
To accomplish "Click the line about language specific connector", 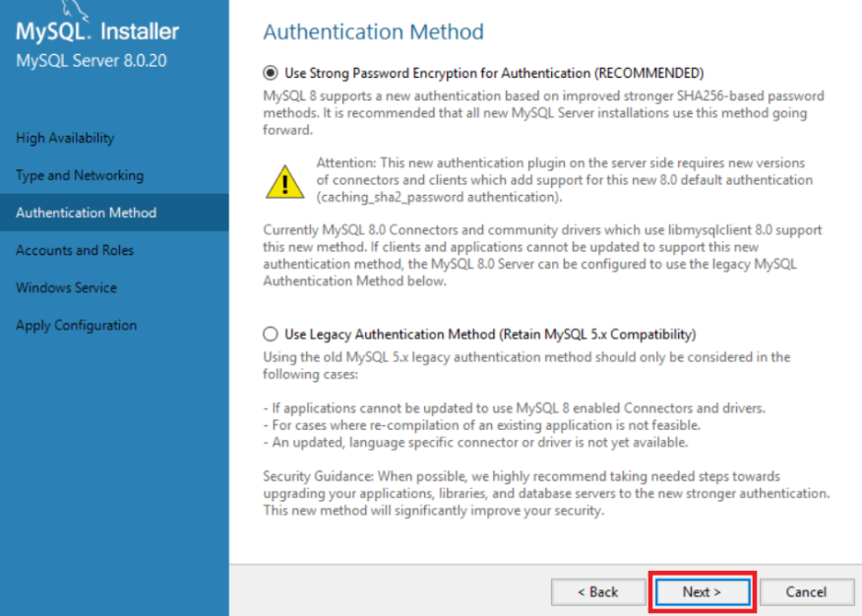I will (475, 443).
